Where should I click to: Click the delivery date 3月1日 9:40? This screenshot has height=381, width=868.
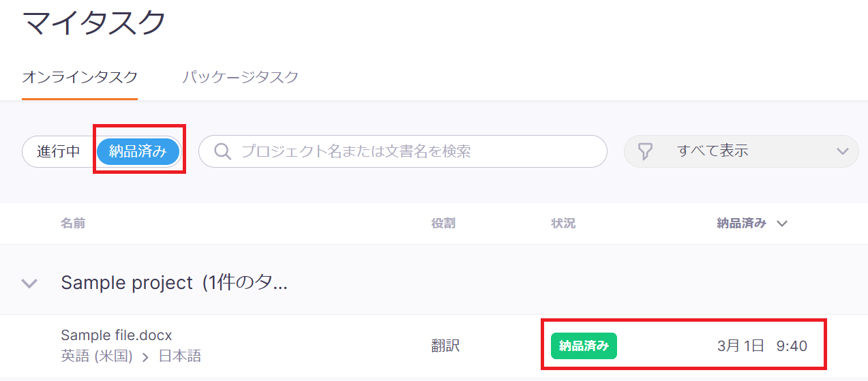(x=762, y=346)
